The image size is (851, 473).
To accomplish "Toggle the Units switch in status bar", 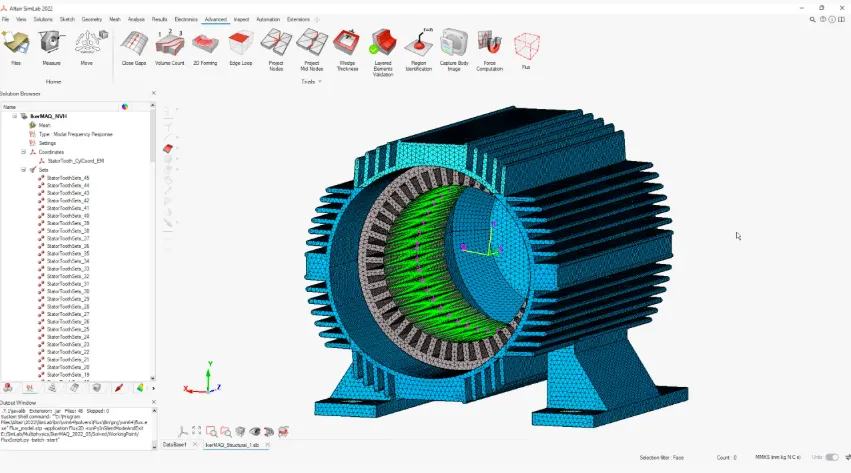I will click(x=831, y=457).
